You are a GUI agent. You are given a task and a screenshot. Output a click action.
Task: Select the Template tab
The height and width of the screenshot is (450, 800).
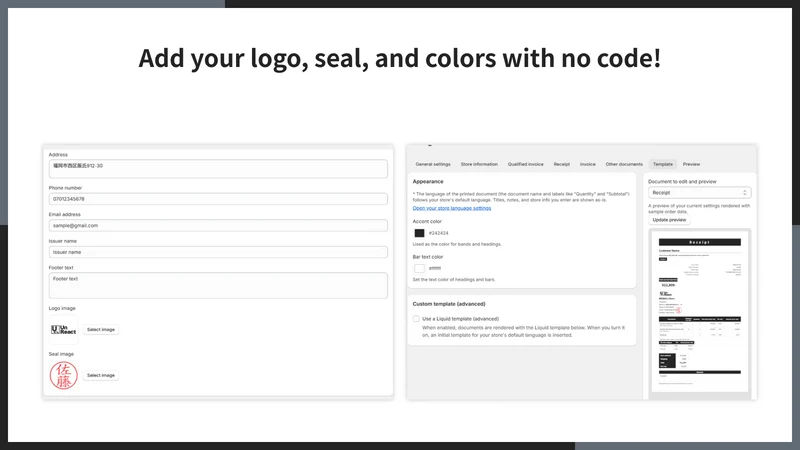(663, 164)
